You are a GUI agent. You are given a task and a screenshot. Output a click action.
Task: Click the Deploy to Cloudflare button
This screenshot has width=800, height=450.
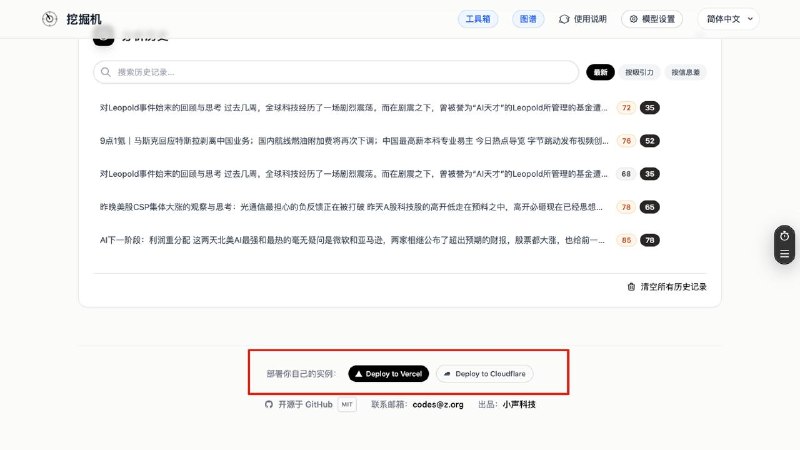pyautogui.click(x=485, y=374)
